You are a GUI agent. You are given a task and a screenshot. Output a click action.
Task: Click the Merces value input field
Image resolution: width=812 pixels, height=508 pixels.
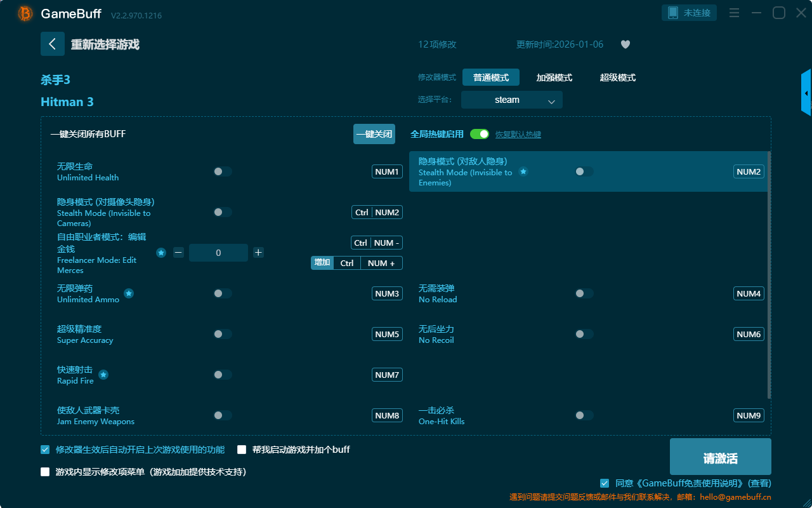pos(218,253)
